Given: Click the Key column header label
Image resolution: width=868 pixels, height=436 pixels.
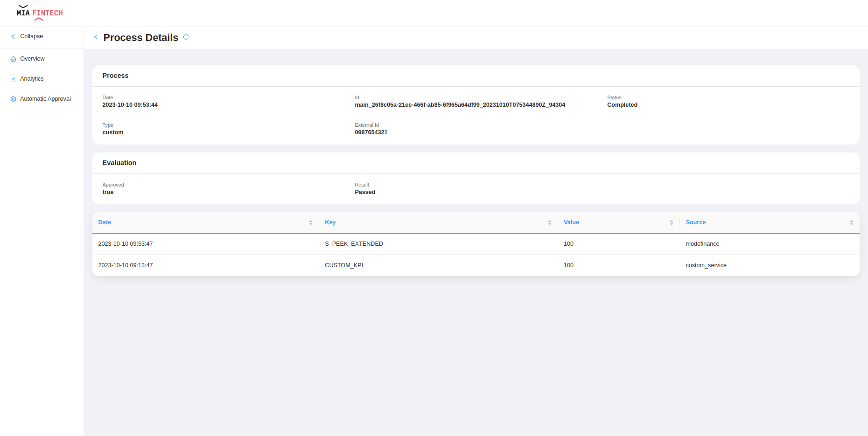Looking at the screenshot, I should coord(330,222).
